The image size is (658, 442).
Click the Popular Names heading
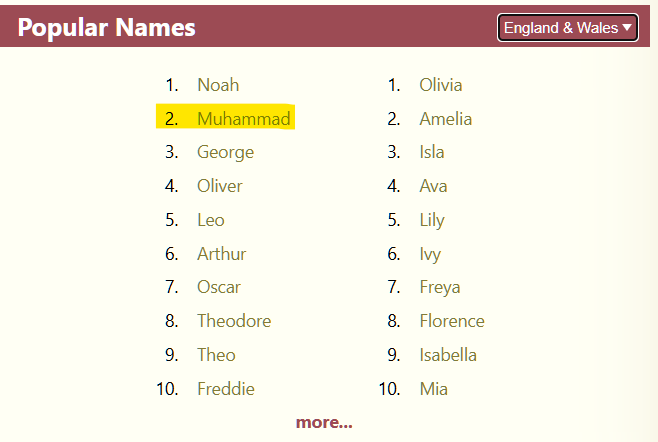[x=107, y=28]
